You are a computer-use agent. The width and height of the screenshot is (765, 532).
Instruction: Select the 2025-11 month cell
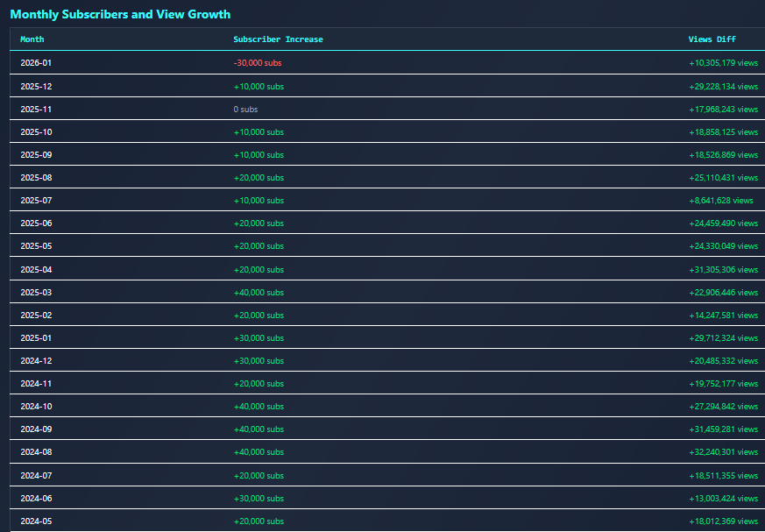36,110
